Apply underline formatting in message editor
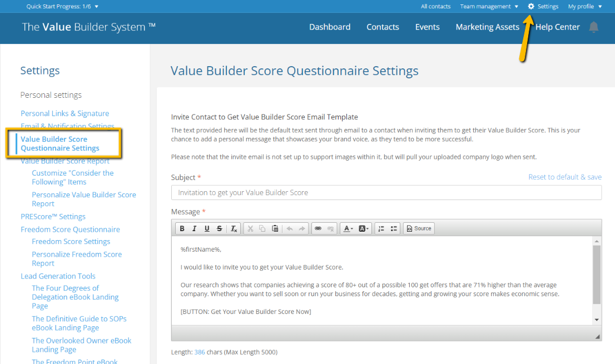This screenshot has width=615, height=364. 207,228
